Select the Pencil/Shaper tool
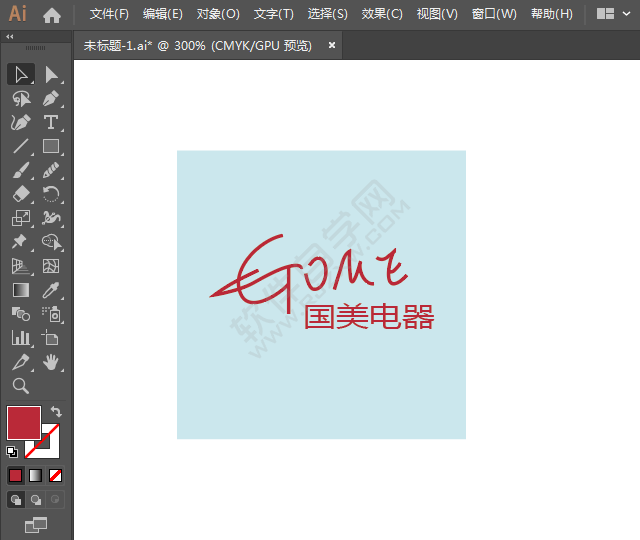Screen dimensions: 640x540 point(51,170)
